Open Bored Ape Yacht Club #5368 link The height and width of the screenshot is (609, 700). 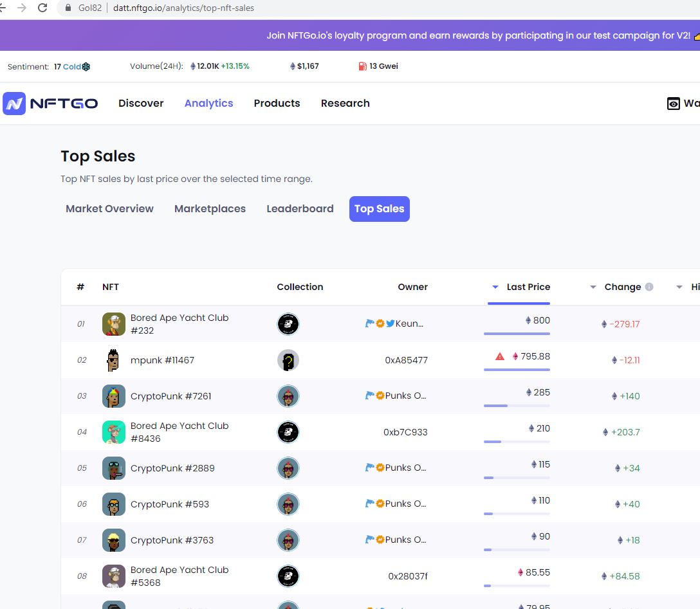[x=180, y=576]
